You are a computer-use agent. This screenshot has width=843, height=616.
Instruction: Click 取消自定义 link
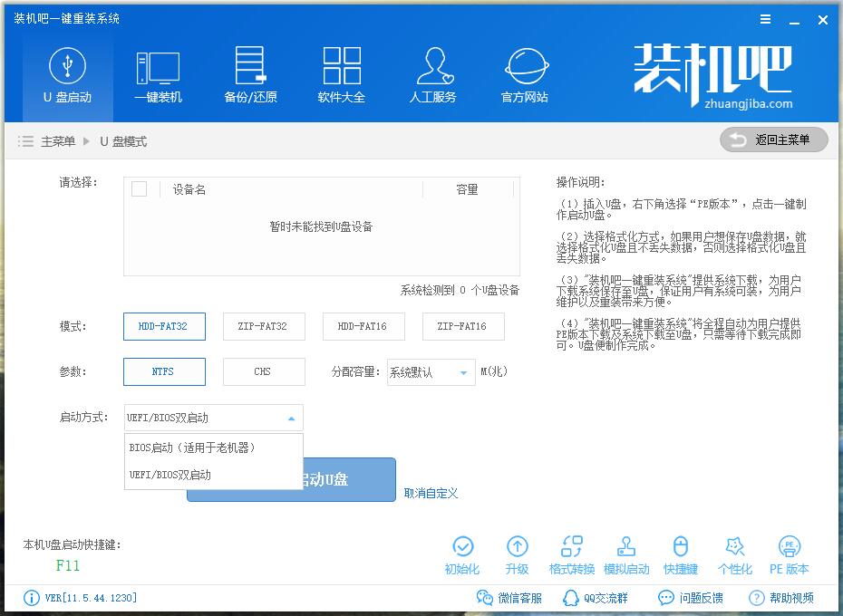click(x=431, y=494)
